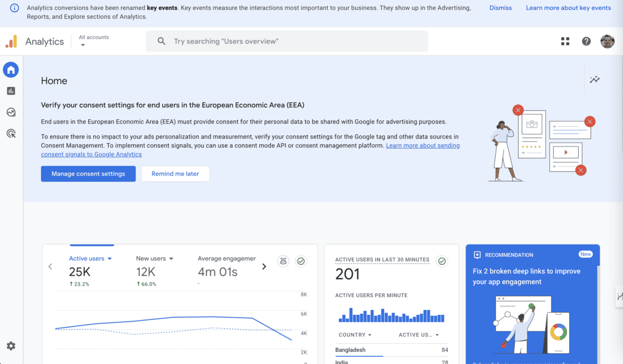The height and width of the screenshot is (364, 623).
Task: Go to next metric with right arrow
Action: [264, 266]
